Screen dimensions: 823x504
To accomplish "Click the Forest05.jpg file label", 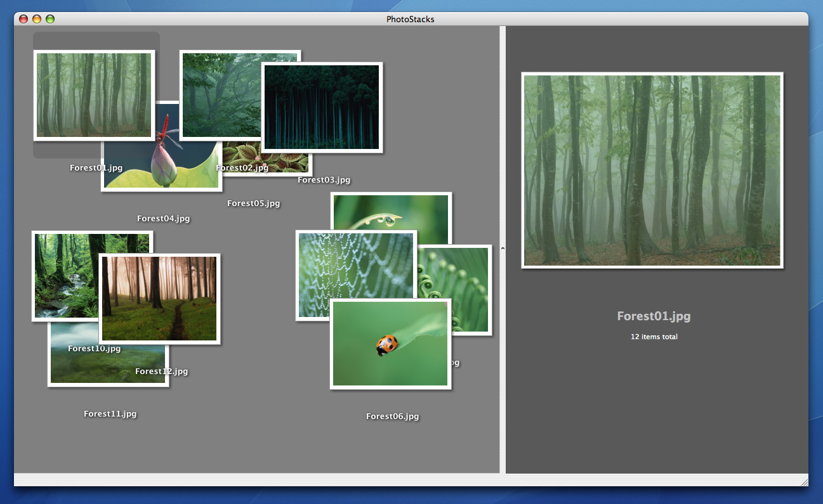I will tap(254, 204).
